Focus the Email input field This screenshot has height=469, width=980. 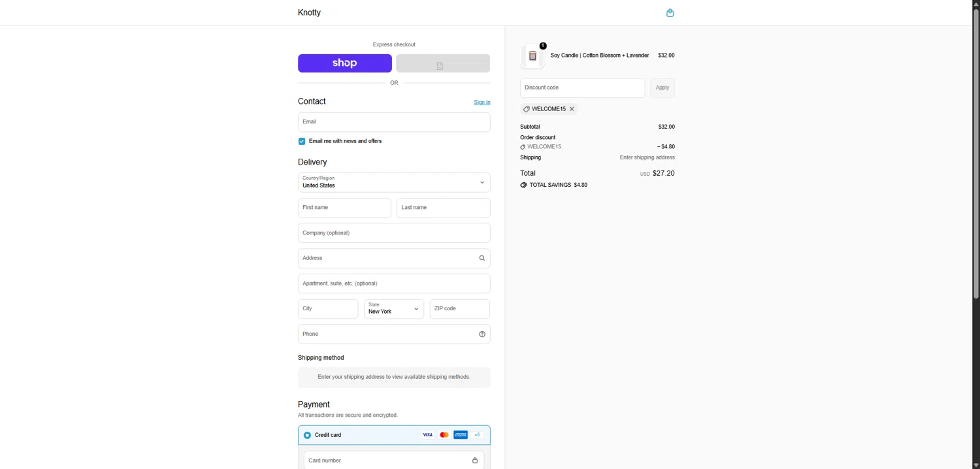click(394, 122)
